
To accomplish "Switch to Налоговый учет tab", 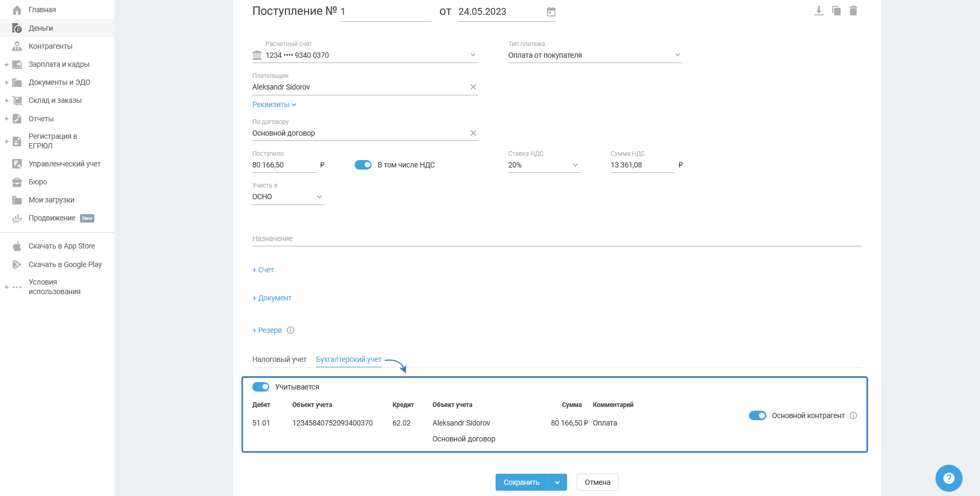I will 279,359.
